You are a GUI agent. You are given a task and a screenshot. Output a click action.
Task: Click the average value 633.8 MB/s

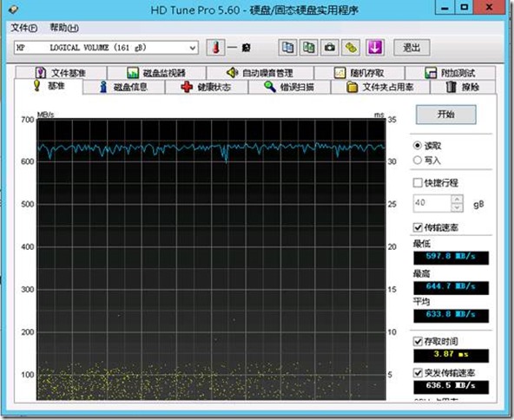(451, 316)
